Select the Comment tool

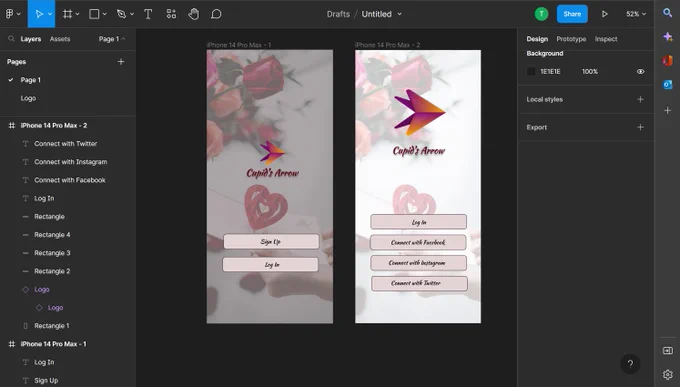(216, 14)
